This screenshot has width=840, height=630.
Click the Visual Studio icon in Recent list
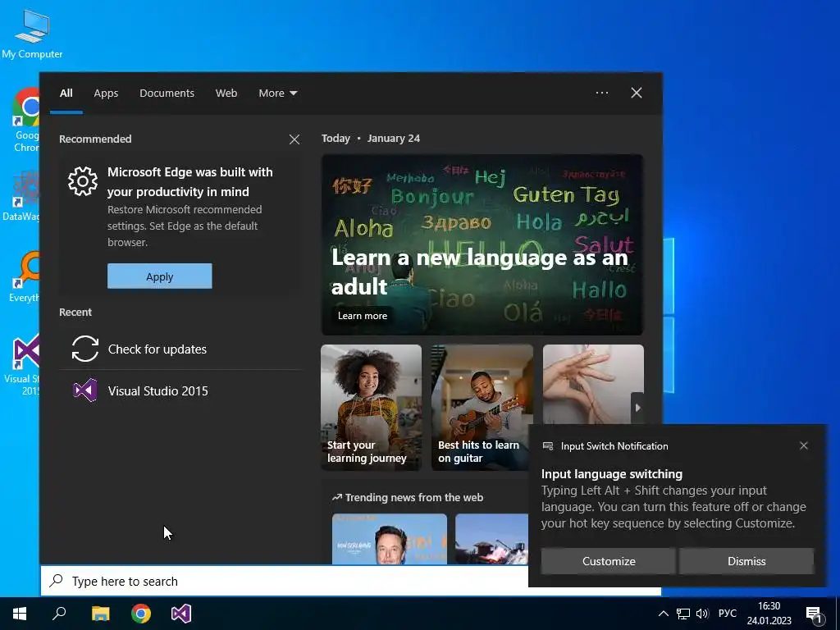click(85, 390)
